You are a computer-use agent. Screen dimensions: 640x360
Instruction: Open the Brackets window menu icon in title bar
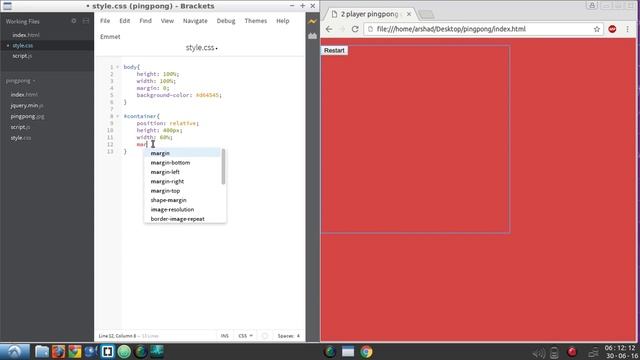(7, 6)
